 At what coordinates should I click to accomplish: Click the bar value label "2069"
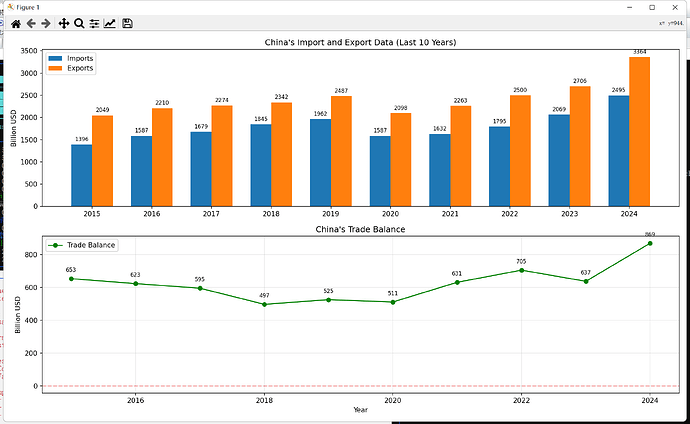559,109
